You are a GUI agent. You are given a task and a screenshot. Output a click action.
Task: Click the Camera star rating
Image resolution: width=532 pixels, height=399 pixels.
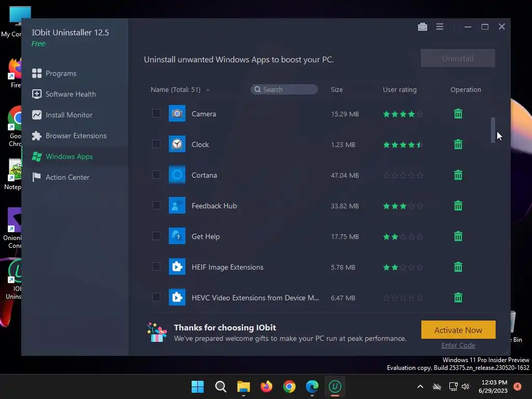click(x=403, y=114)
